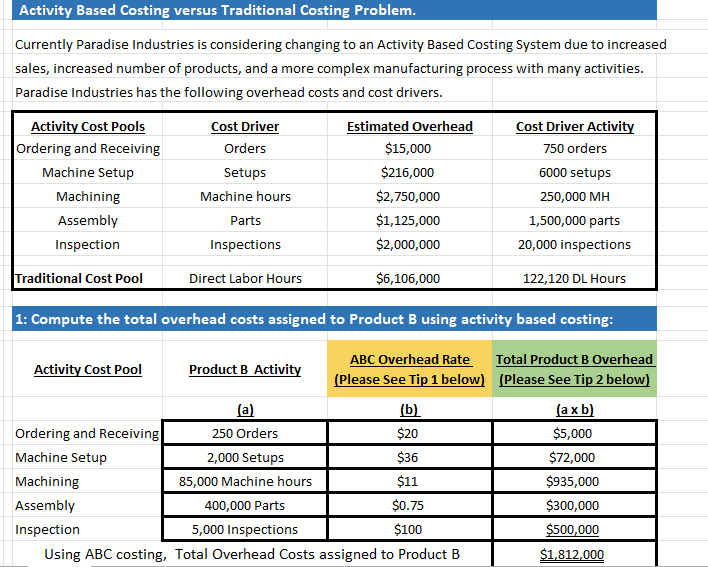The height and width of the screenshot is (567, 708).
Task: Click the '$5,000' Product B overhead cell
Action: tap(574, 433)
